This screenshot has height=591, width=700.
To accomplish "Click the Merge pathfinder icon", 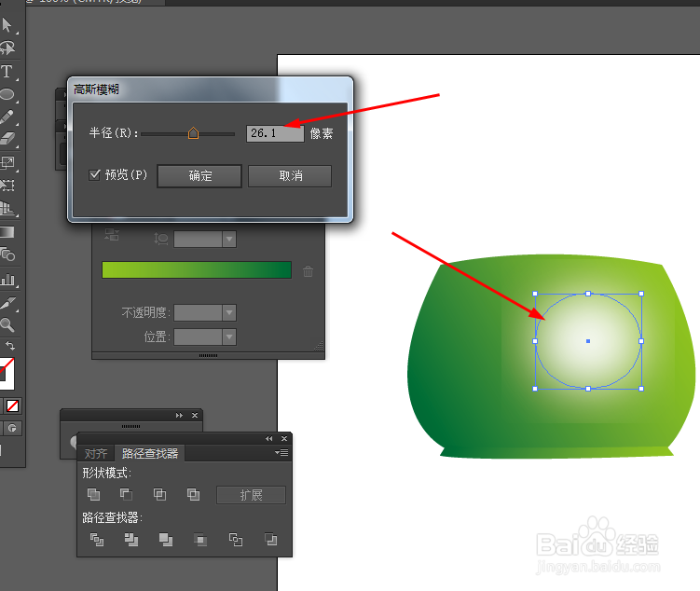I will 166,540.
